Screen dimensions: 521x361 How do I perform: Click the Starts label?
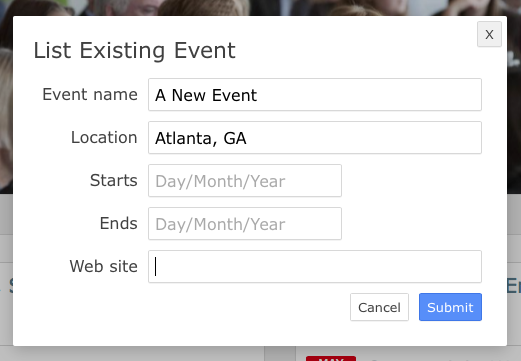click(x=114, y=180)
